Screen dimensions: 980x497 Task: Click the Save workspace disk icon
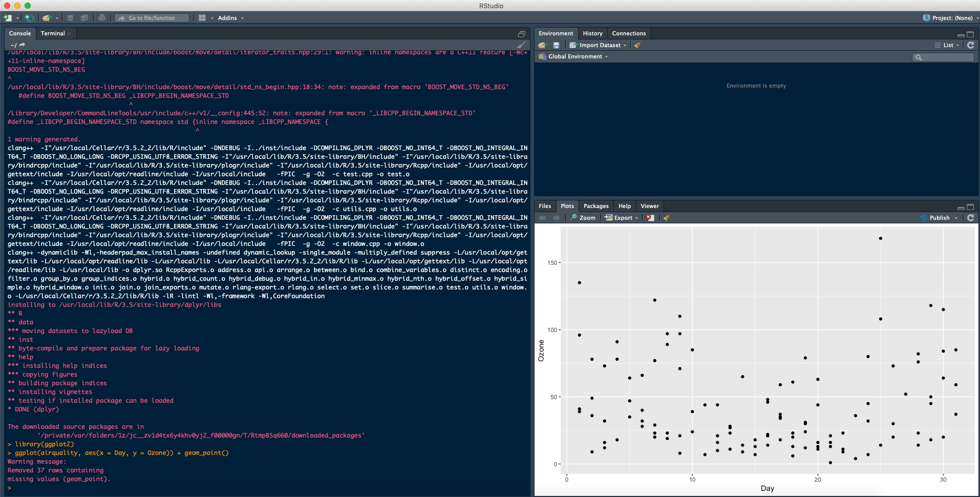556,45
